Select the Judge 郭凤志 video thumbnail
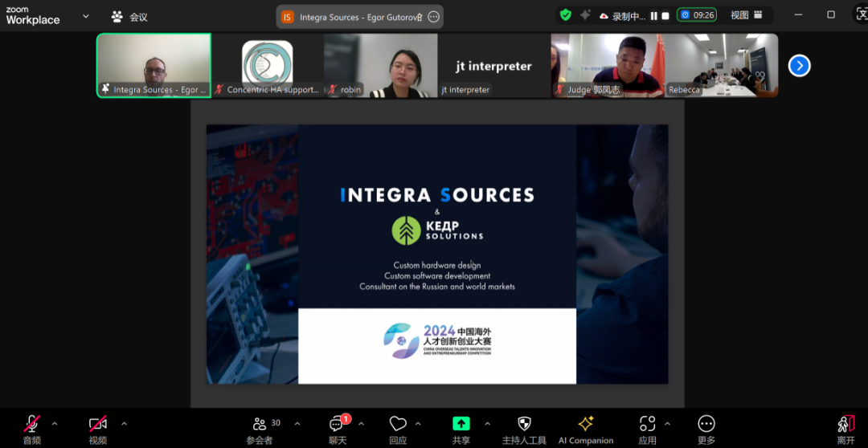868x448 pixels. (x=608, y=65)
